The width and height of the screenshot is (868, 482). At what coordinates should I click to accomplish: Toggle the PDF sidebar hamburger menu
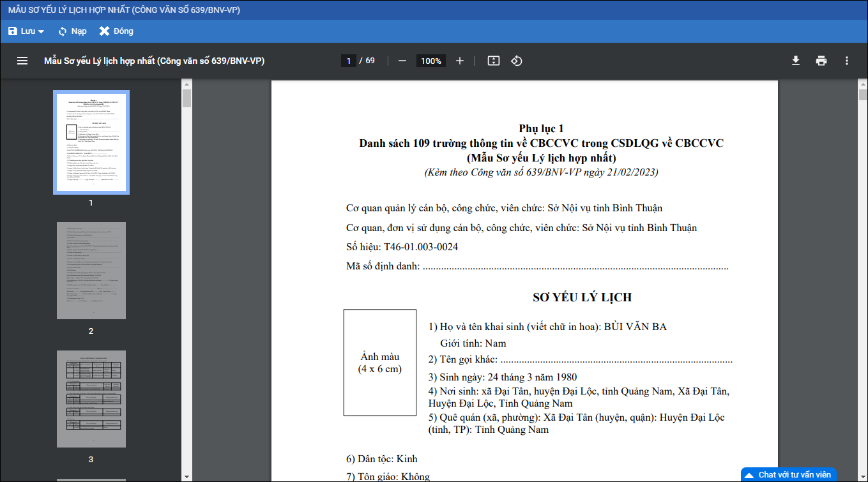(x=22, y=61)
